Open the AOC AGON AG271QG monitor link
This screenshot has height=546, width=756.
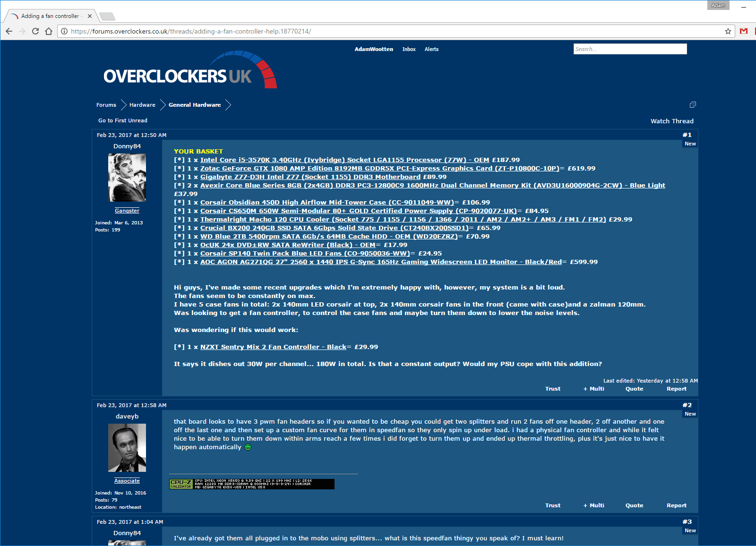[381, 262]
